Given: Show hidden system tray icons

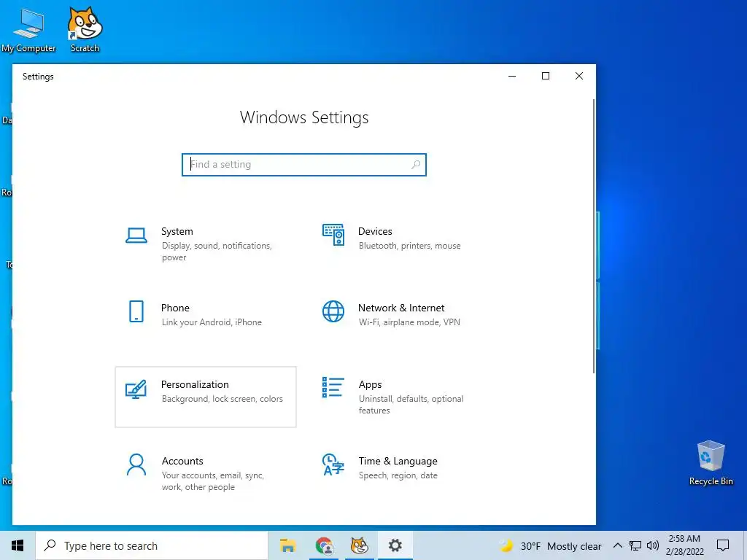Looking at the screenshot, I should coord(617,545).
